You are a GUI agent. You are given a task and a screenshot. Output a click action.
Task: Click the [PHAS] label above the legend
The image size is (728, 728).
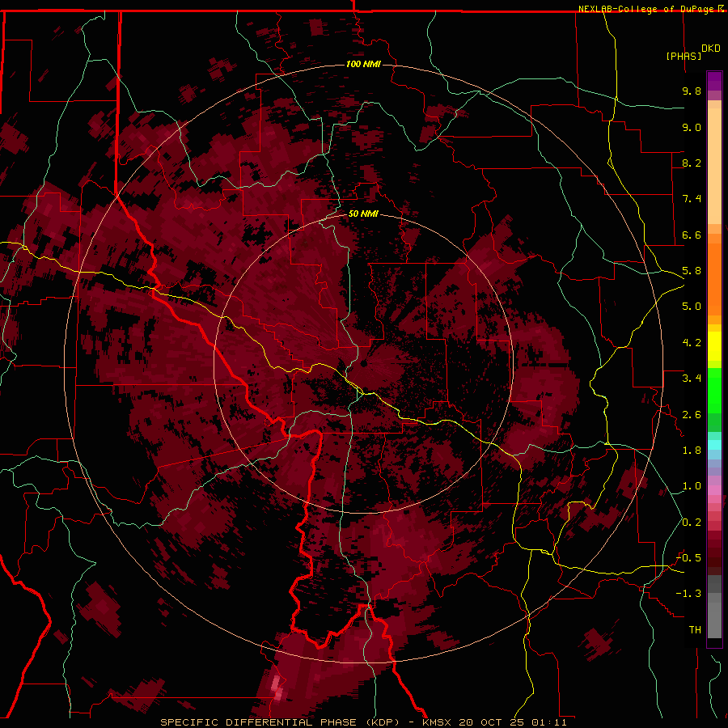684,56
